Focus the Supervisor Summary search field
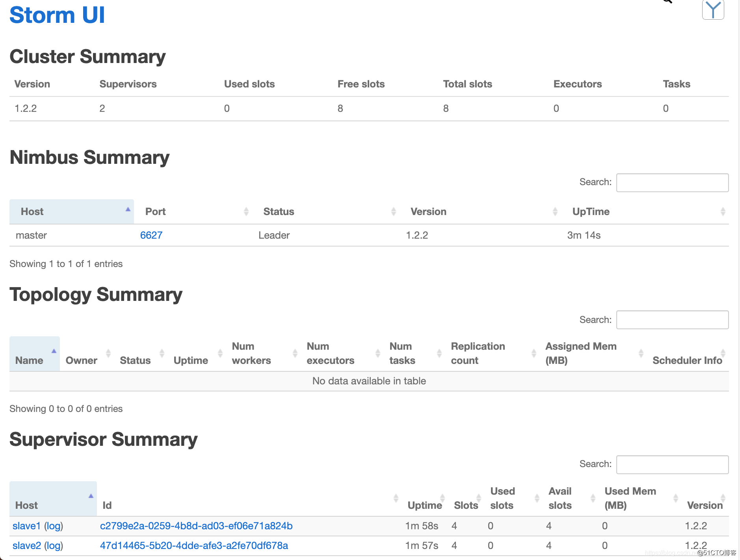Viewport: 740px width, 560px height. (672, 465)
